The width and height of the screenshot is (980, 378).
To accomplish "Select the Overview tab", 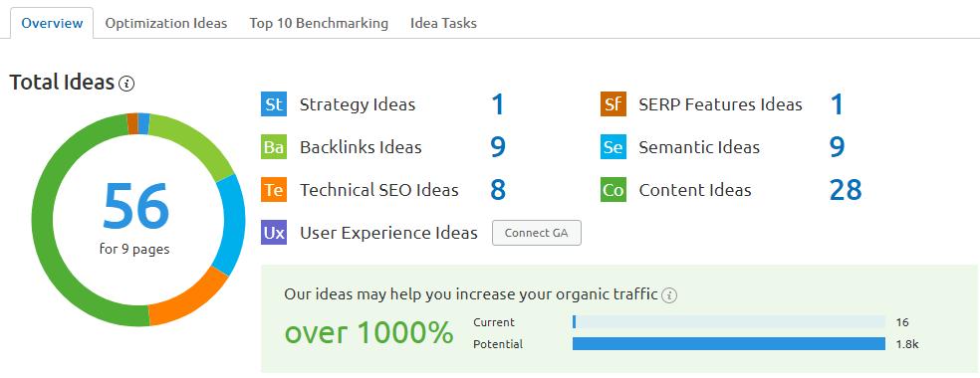I will (x=52, y=23).
